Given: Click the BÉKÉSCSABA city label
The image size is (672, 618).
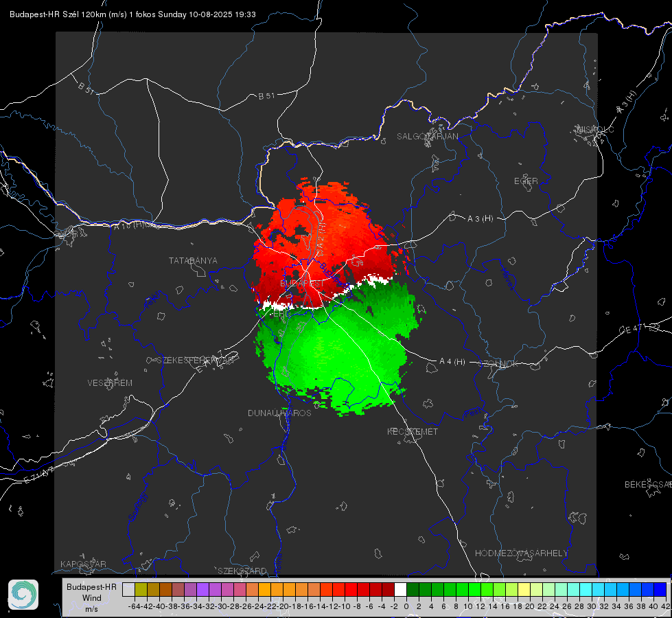Looking at the screenshot, I should 648,485.
